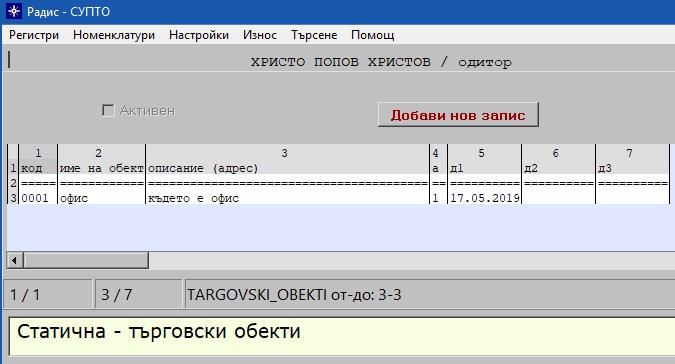Click the 'д3' column header
The width and height of the screenshot is (675, 364).
pyautogui.click(x=633, y=168)
